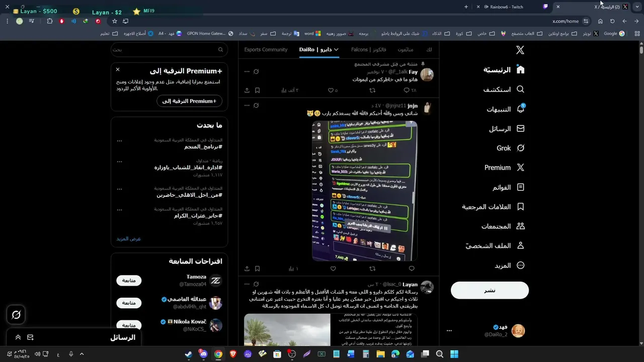
Task: Open a new browser tab with plus
Action: point(466,7)
